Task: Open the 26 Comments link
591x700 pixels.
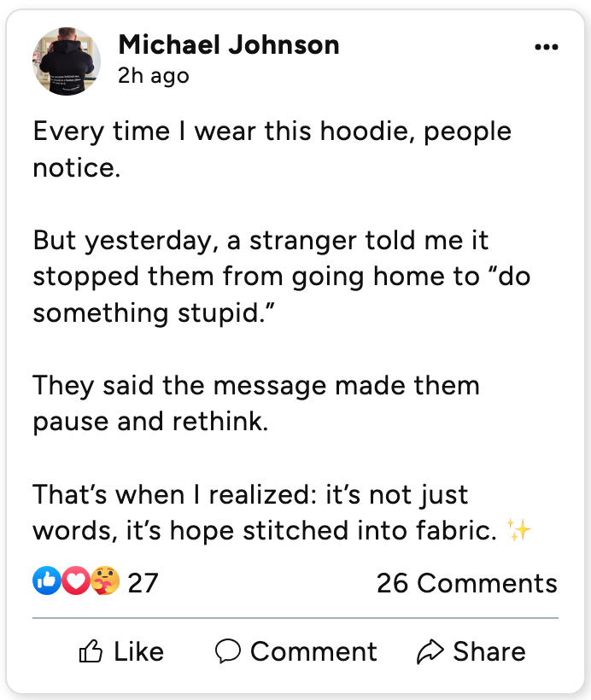Action: click(466, 583)
